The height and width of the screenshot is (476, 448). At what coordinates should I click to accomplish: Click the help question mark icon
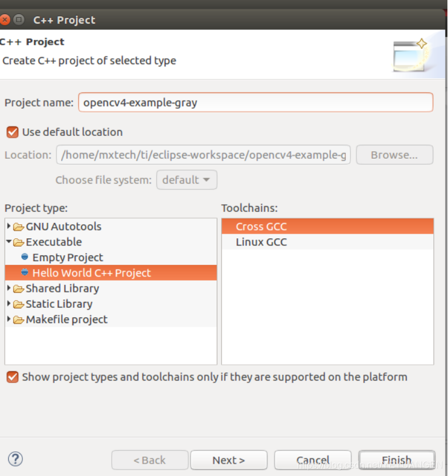pyautogui.click(x=15, y=458)
